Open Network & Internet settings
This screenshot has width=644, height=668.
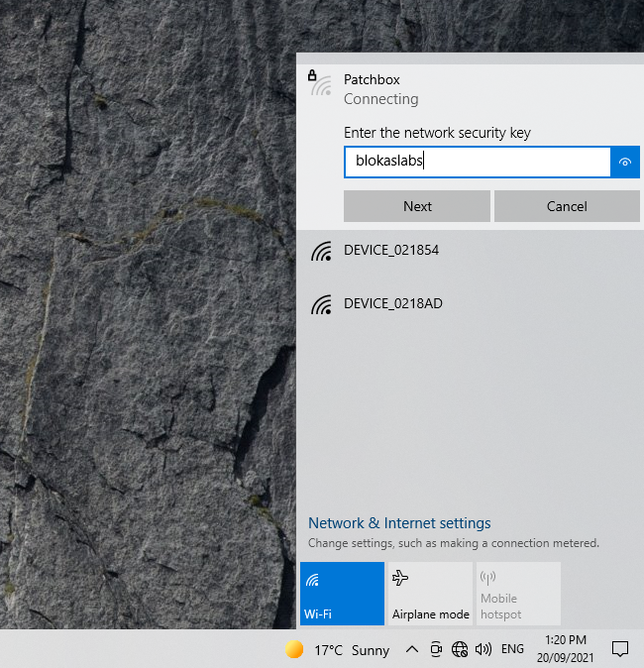click(x=399, y=523)
